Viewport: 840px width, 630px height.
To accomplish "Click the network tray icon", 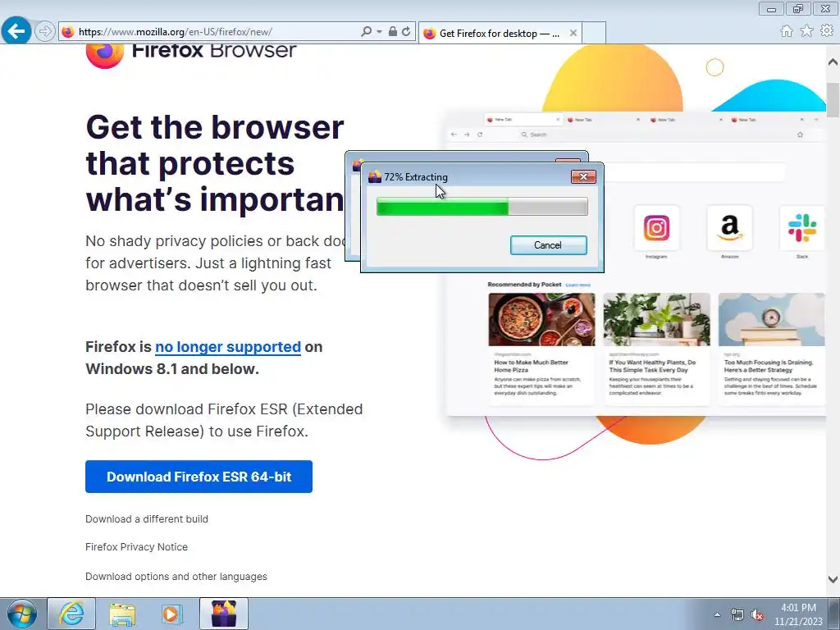I will (x=737, y=615).
